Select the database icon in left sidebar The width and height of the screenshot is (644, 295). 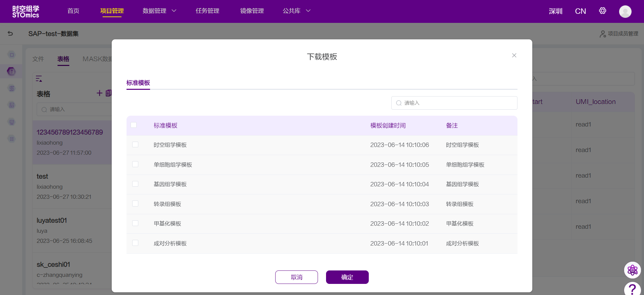click(x=11, y=71)
